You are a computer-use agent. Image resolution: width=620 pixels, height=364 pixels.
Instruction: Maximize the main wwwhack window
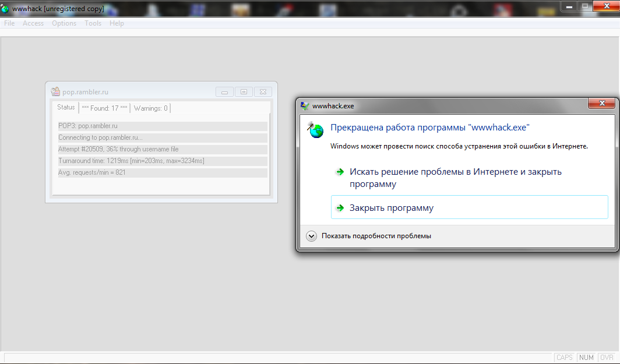click(x=585, y=6)
